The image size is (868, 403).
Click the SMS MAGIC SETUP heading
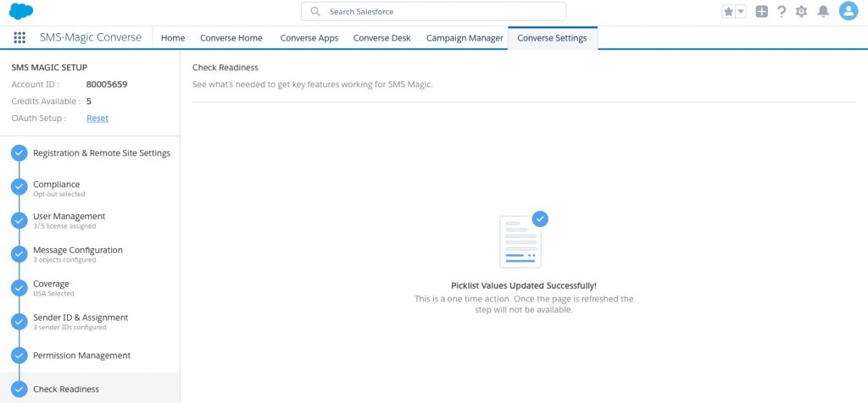49,68
